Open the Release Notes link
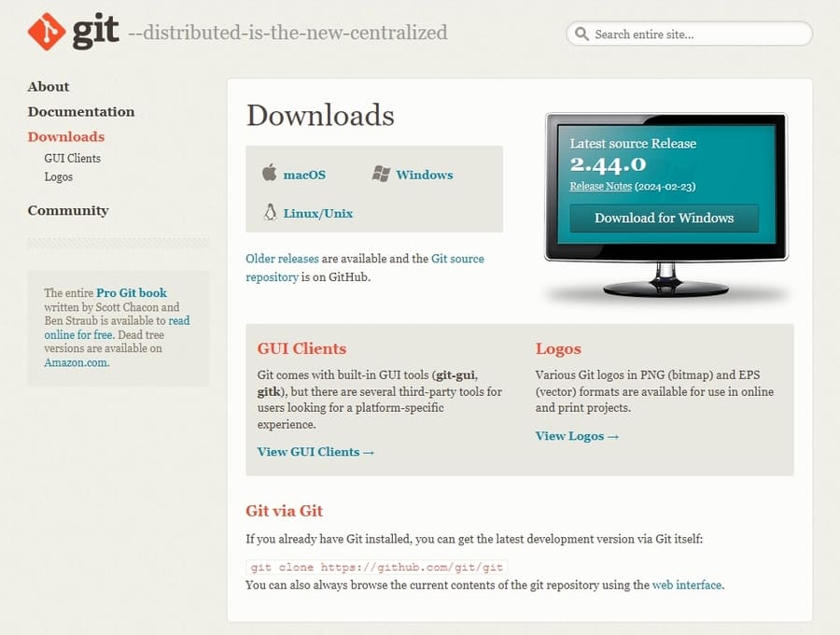 pos(601,187)
